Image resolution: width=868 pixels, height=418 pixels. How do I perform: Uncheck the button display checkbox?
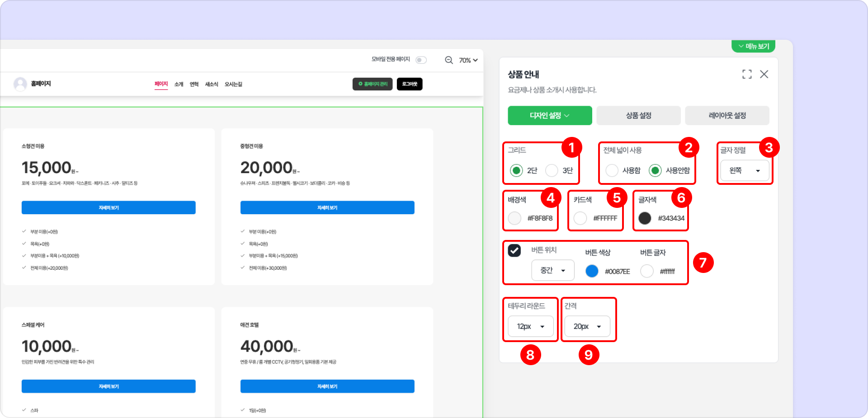click(x=514, y=250)
